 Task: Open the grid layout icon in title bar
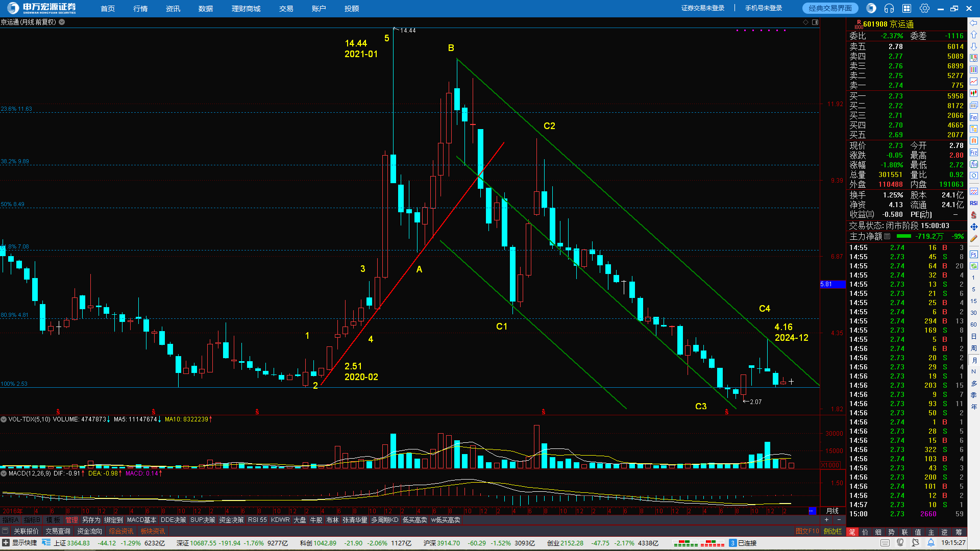[907, 8]
